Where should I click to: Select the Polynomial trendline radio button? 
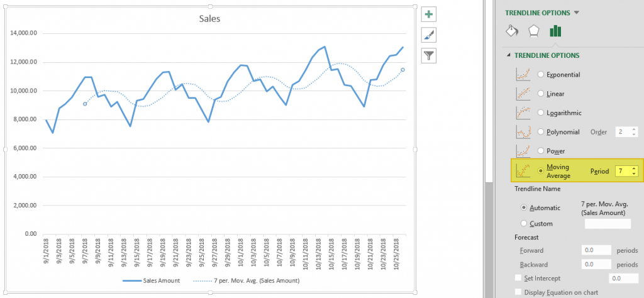coord(540,132)
